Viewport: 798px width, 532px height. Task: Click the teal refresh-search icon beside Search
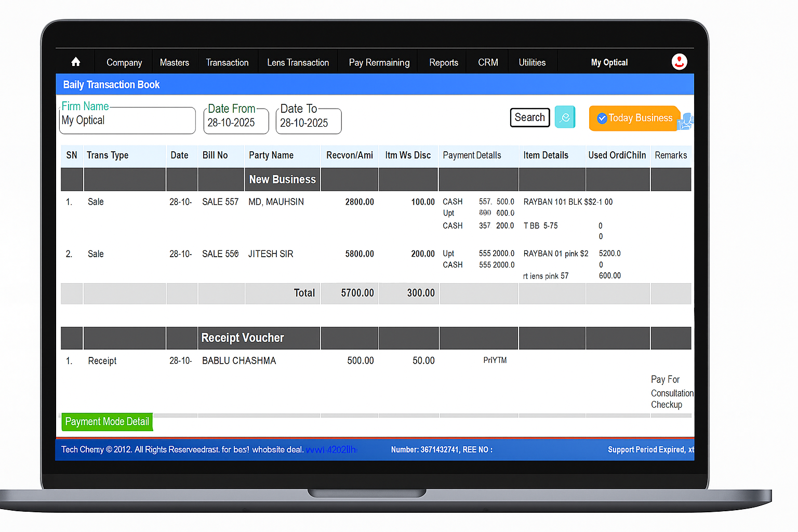click(x=565, y=117)
